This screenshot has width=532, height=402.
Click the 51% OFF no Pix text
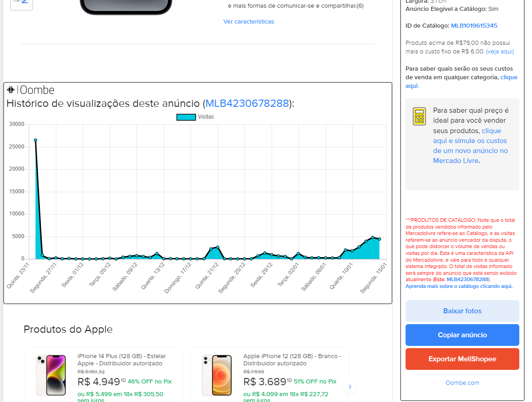(315, 381)
